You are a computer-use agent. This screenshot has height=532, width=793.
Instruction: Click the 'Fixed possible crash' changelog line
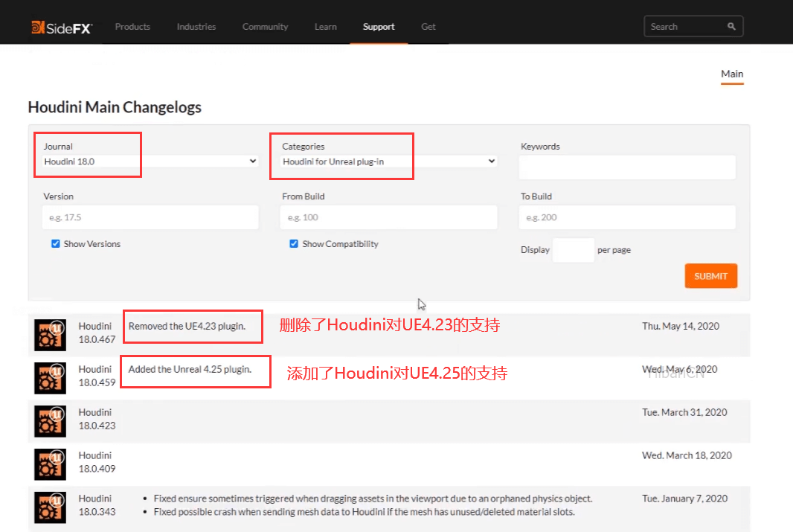tap(364, 512)
